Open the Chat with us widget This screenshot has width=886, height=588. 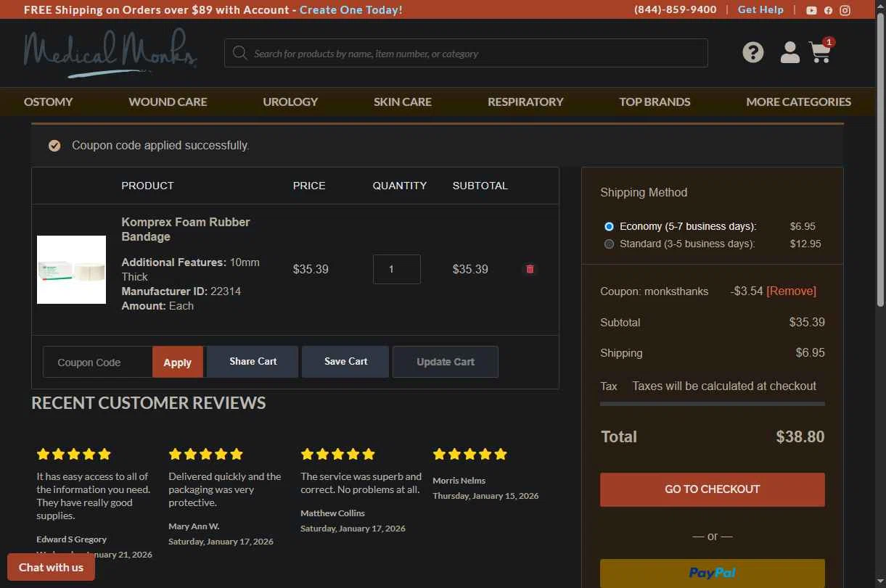pos(51,567)
